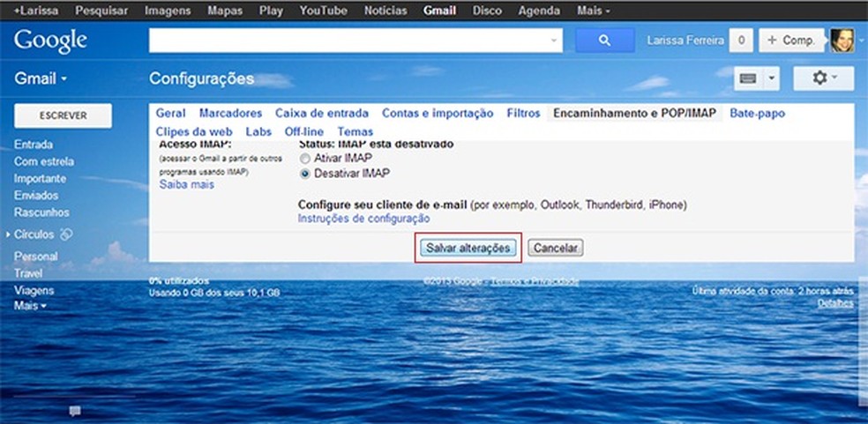Open Play in the top bar
868x424 pixels.
point(271,11)
